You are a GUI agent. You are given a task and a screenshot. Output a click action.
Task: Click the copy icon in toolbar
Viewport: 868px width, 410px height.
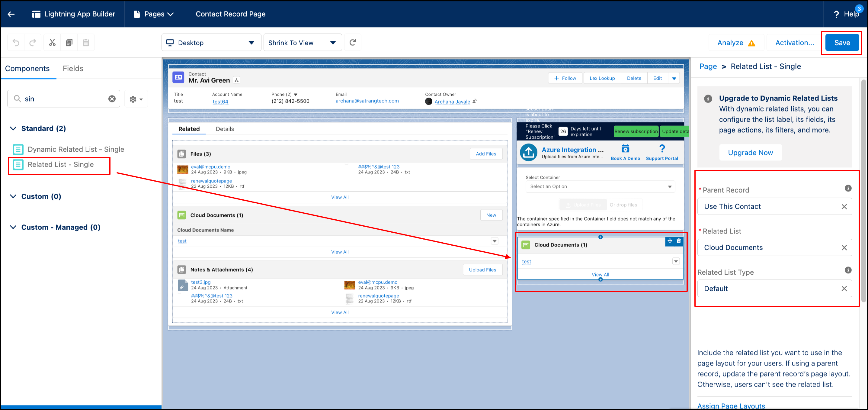[69, 43]
